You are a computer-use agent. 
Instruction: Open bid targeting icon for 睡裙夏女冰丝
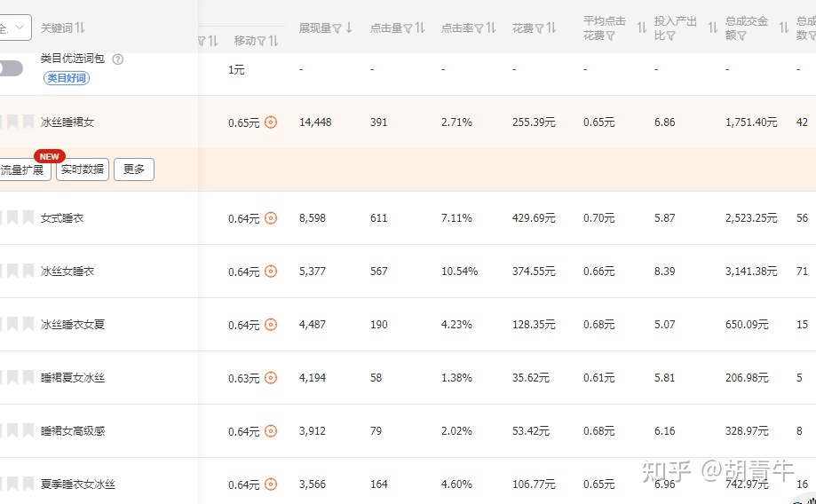pos(271,378)
